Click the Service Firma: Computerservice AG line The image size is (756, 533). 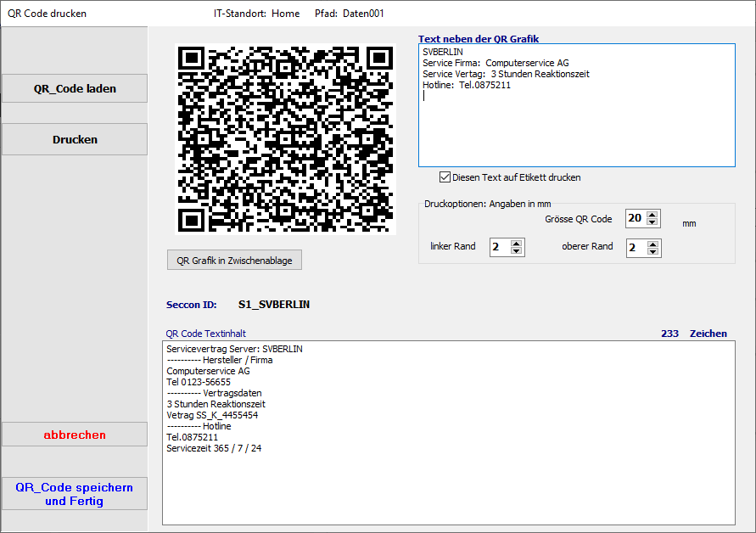496,63
